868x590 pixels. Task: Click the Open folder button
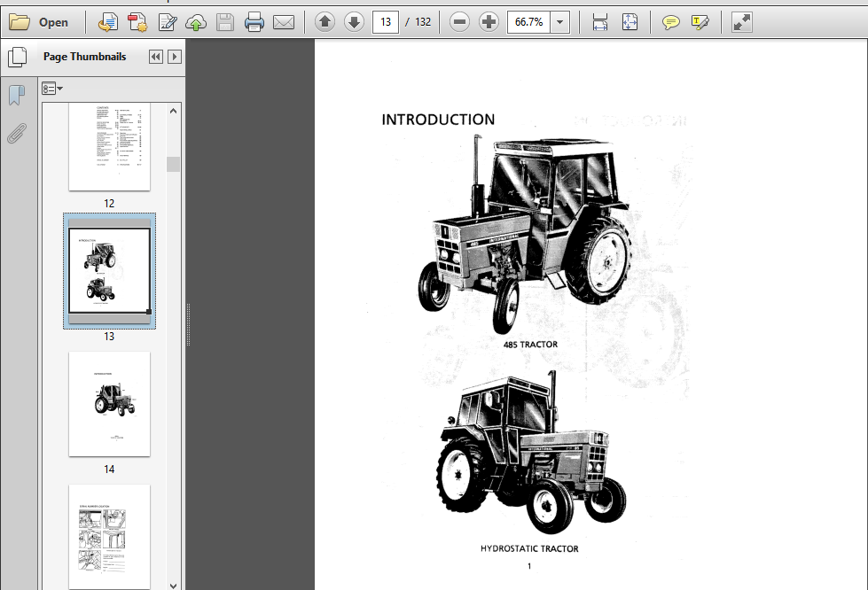[39, 22]
